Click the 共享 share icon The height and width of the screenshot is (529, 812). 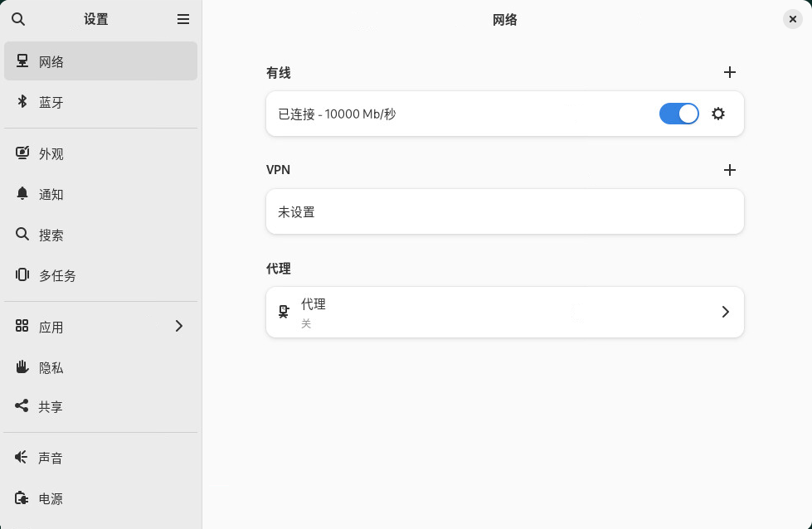[x=22, y=407]
